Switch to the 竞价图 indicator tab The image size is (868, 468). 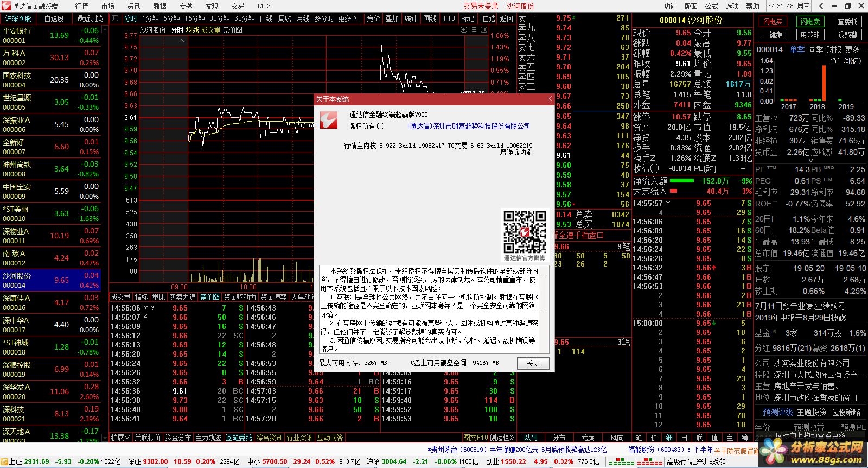pos(209,297)
